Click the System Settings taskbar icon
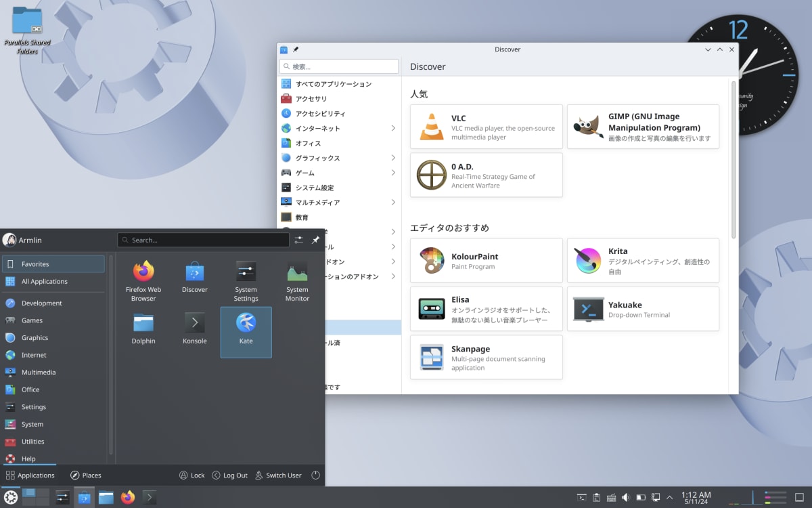The image size is (812, 508). (x=62, y=498)
